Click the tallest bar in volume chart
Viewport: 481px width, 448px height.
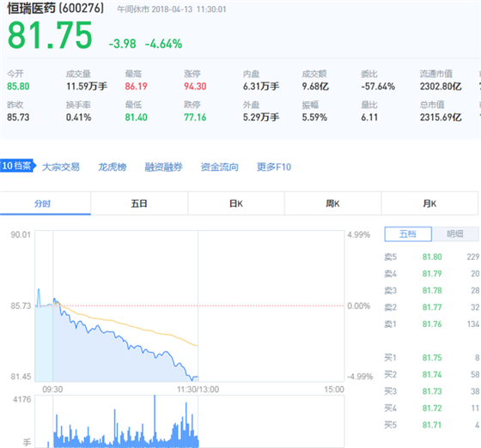(155, 421)
